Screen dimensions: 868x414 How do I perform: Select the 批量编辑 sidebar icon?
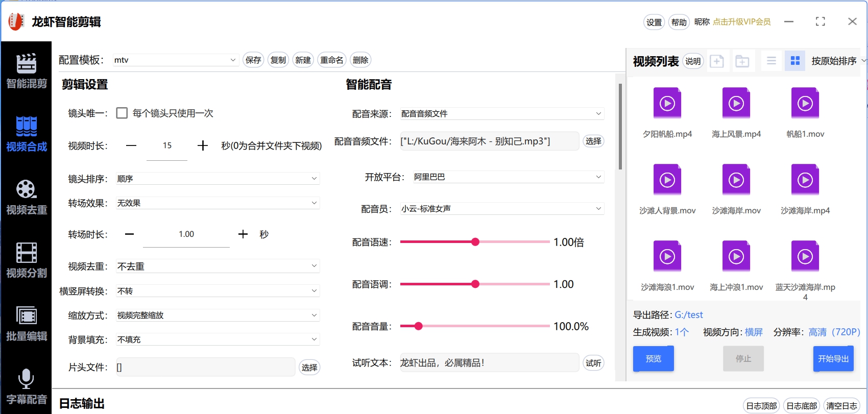(x=26, y=324)
